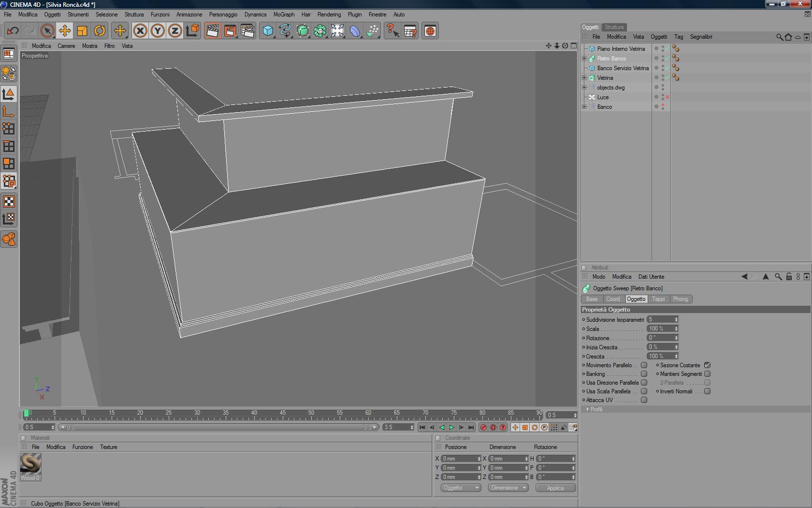Screen dimensions: 812x508
Task: Open the Oggetto coordinate mode dropdown
Action: [461, 488]
